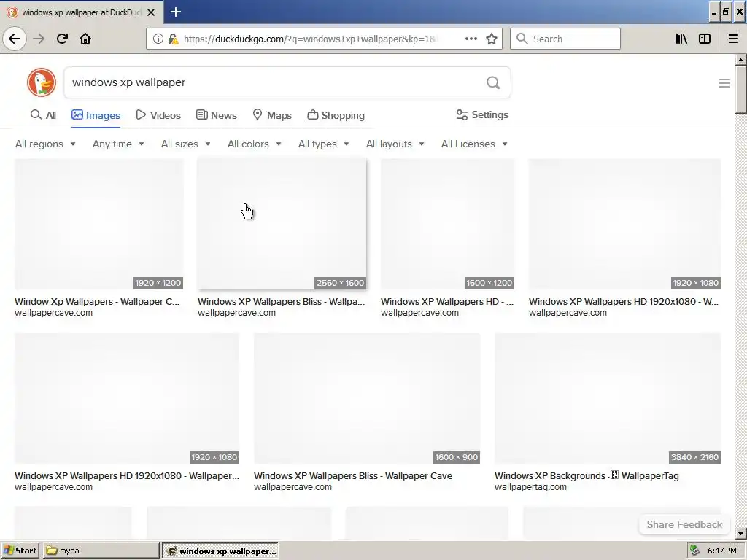
Task: Open 'Windows XP Wallpapers Bliss - Wallpa...' title link
Action: pos(281,301)
